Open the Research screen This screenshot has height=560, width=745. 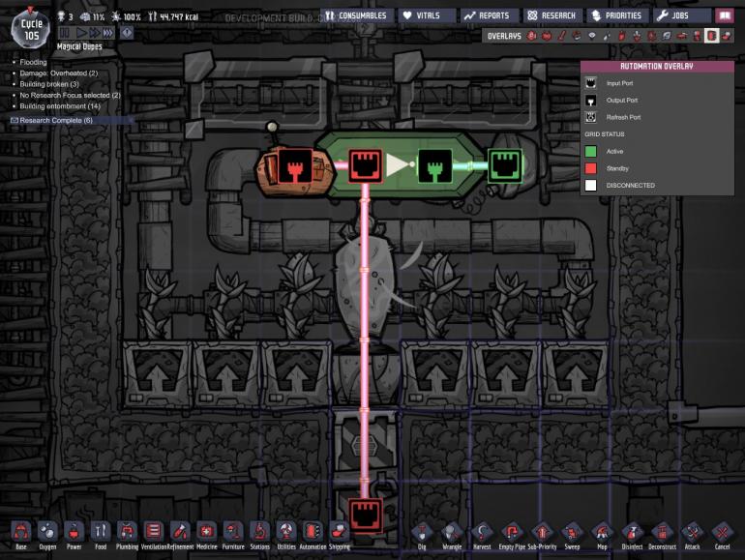(x=552, y=15)
